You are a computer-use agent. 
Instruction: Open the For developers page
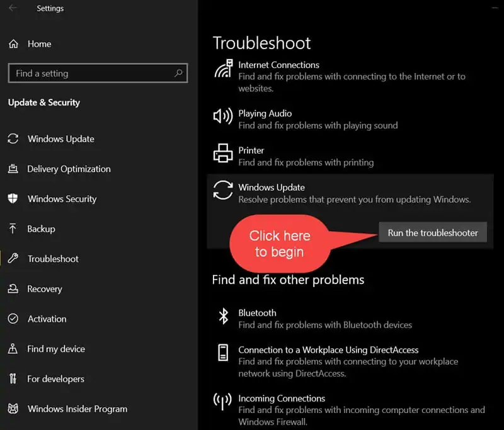[55, 379]
